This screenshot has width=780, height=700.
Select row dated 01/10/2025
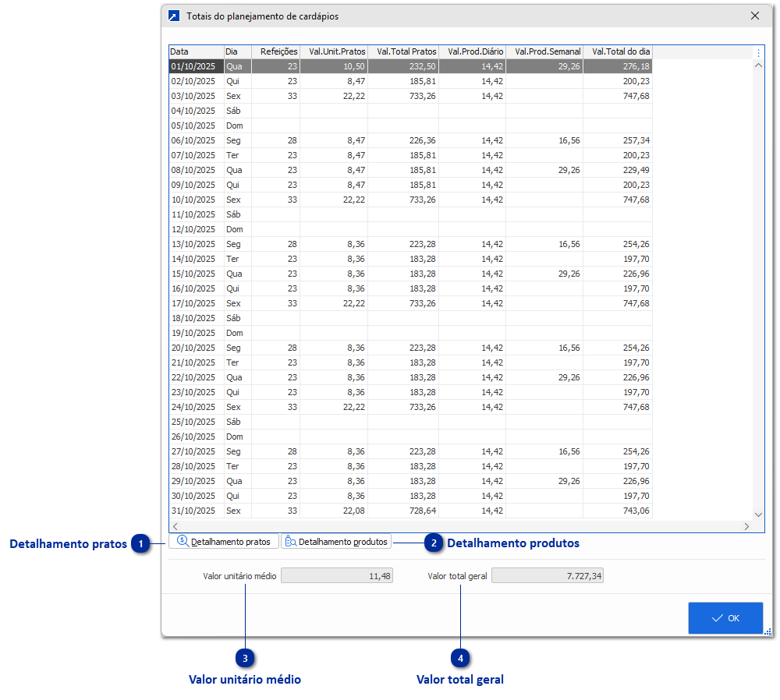410,66
